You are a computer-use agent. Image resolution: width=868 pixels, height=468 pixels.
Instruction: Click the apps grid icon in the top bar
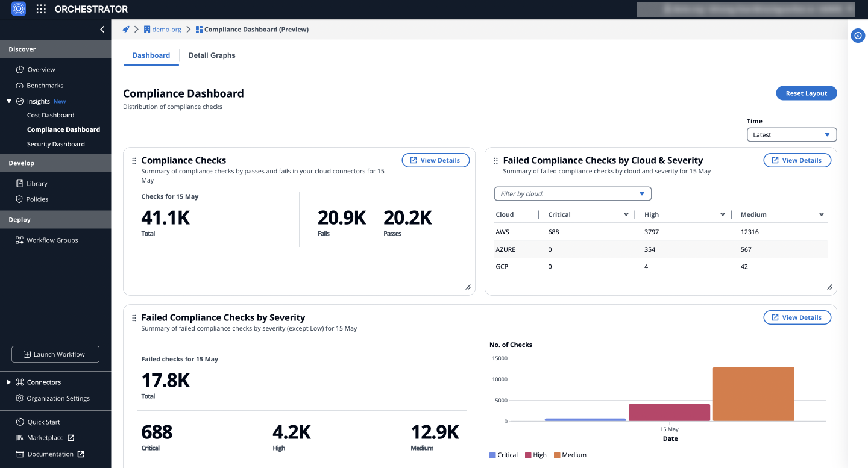click(x=40, y=8)
